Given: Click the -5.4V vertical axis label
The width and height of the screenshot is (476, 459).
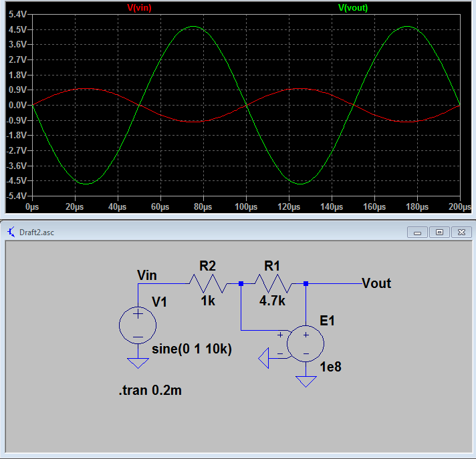Looking at the screenshot, I should [17, 196].
